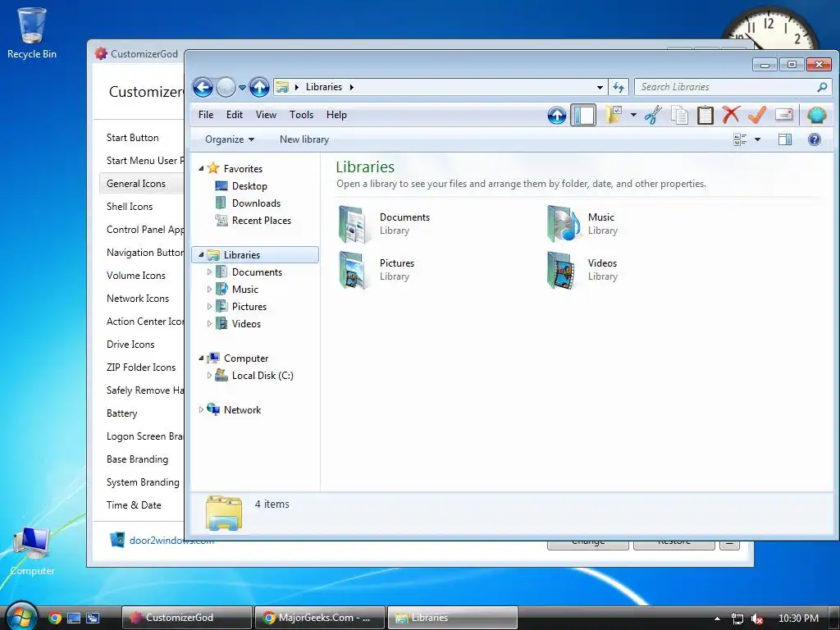Screen dimensions: 840x630
Task: Open the address bar history dropdown arrow
Action: tap(600, 87)
